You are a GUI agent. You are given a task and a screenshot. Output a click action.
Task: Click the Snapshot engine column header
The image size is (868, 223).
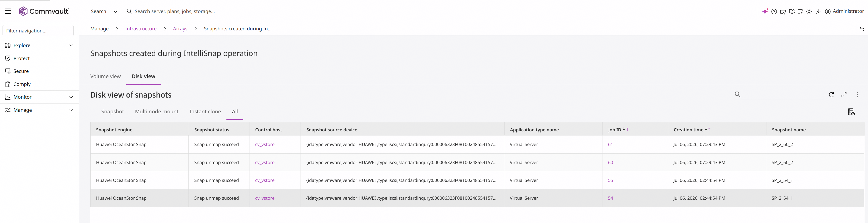click(x=114, y=130)
